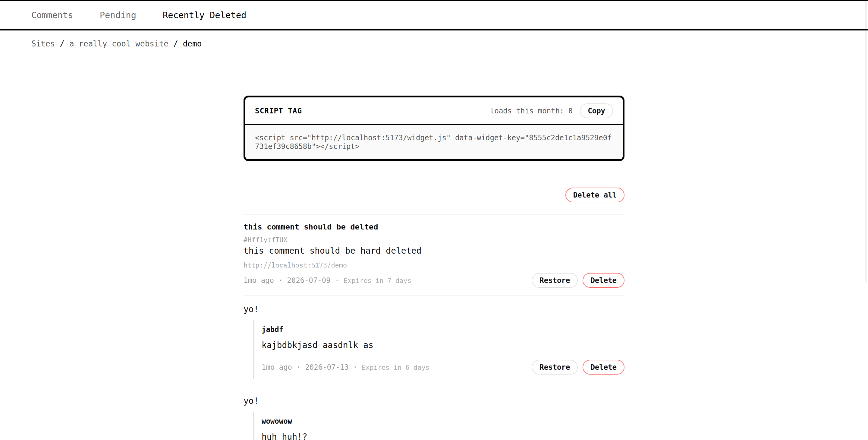Click the script tag code snippet
The height and width of the screenshot is (440, 868).
click(434, 142)
